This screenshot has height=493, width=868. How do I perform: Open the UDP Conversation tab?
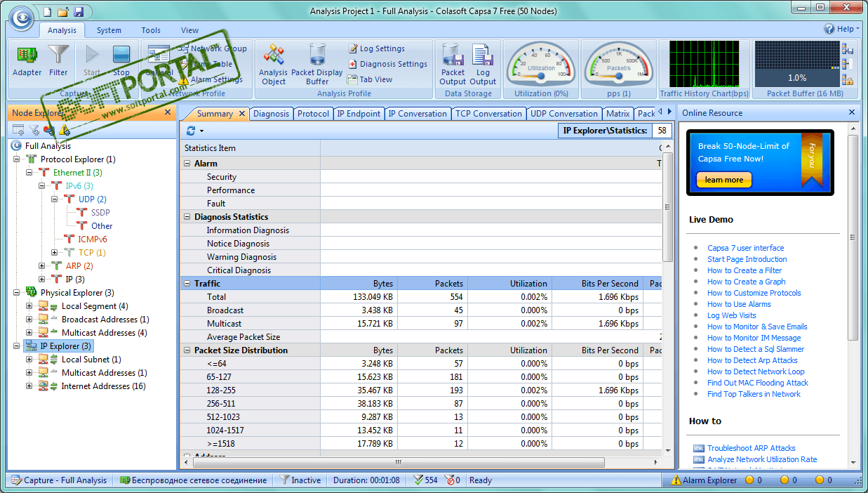click(x=564, y=114)
